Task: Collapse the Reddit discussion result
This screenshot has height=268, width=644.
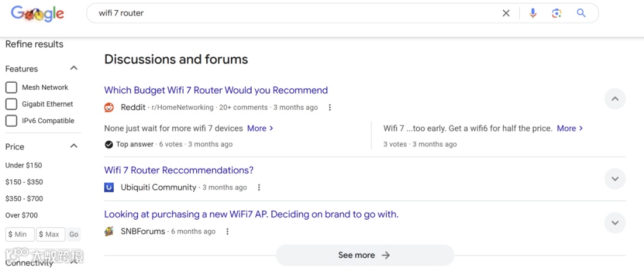Action: point(615,99)
